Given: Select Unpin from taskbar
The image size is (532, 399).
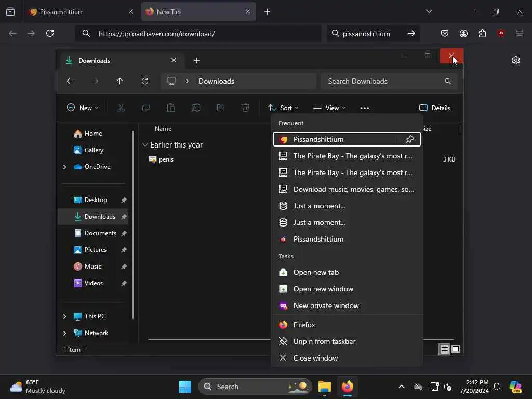Looking at the screenshot, I should coord(347,342).
